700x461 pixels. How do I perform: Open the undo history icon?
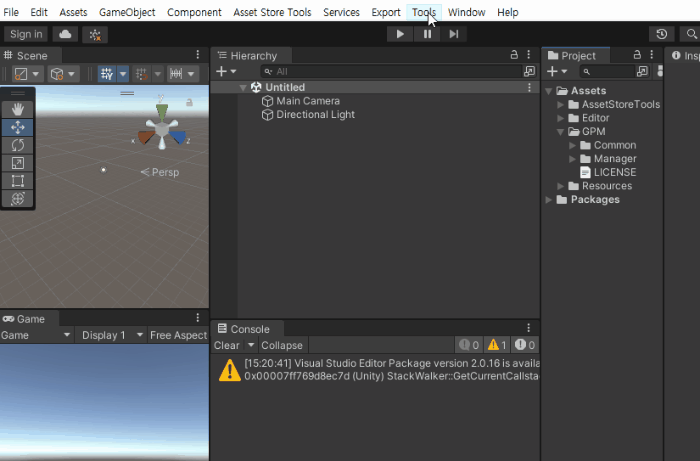662,34
